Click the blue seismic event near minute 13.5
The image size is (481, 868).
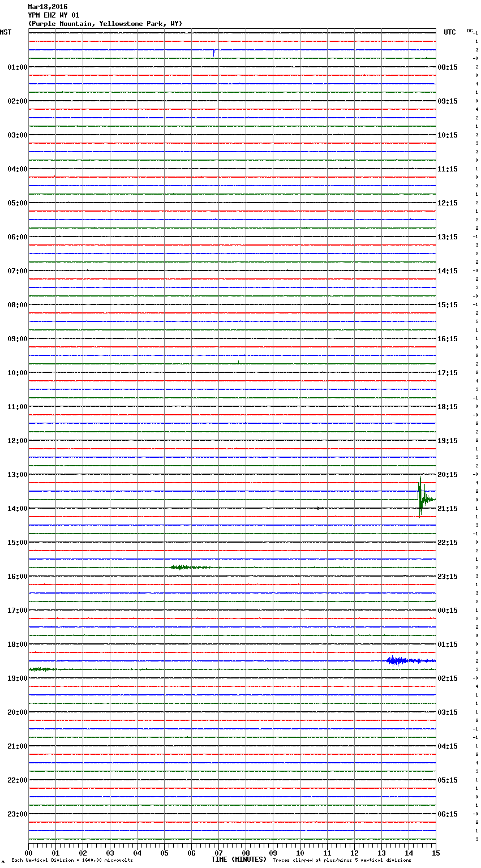coord(397,660)
